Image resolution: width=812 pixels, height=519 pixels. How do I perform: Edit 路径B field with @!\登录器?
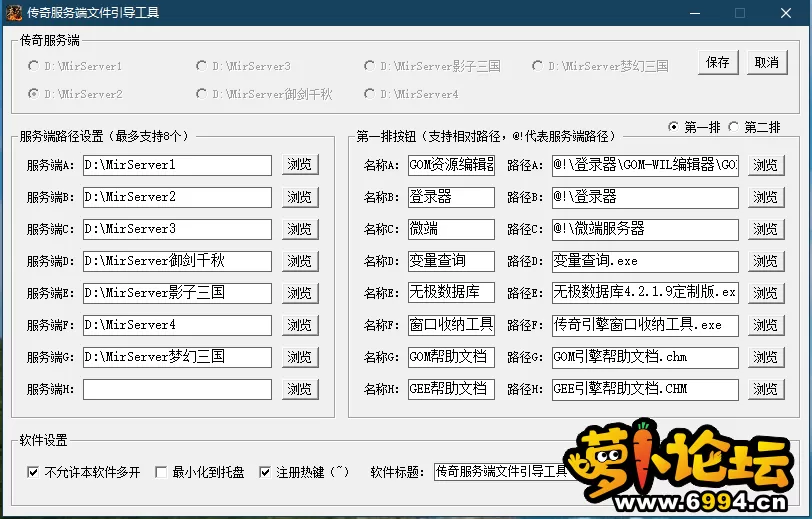tap(645, 197)
